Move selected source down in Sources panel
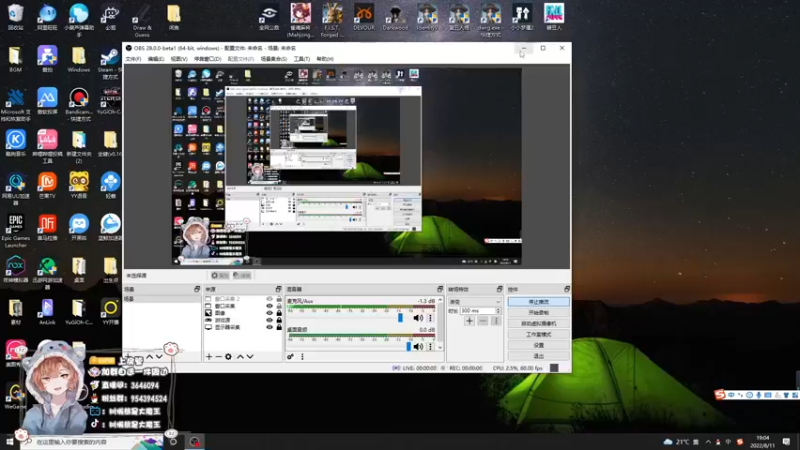800x450 pixels. [x=250, y=357]
